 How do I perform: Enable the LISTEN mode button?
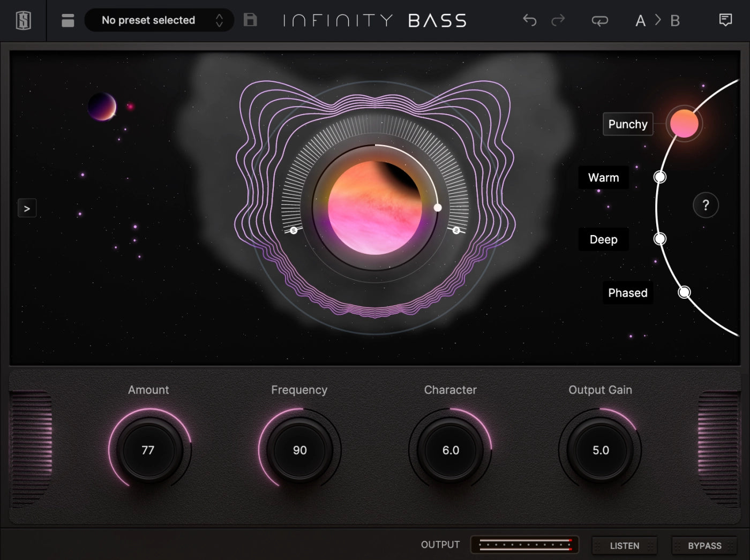coord(624,546)
